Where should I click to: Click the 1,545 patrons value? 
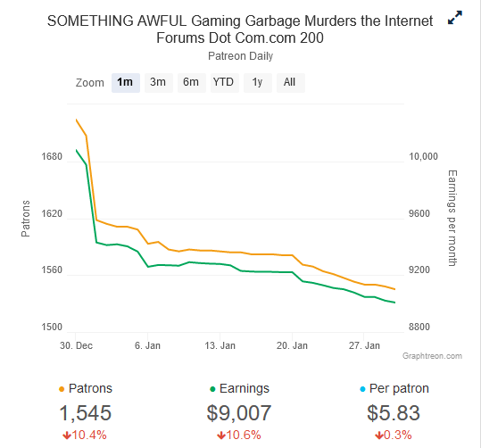click(x=85, y=412)
